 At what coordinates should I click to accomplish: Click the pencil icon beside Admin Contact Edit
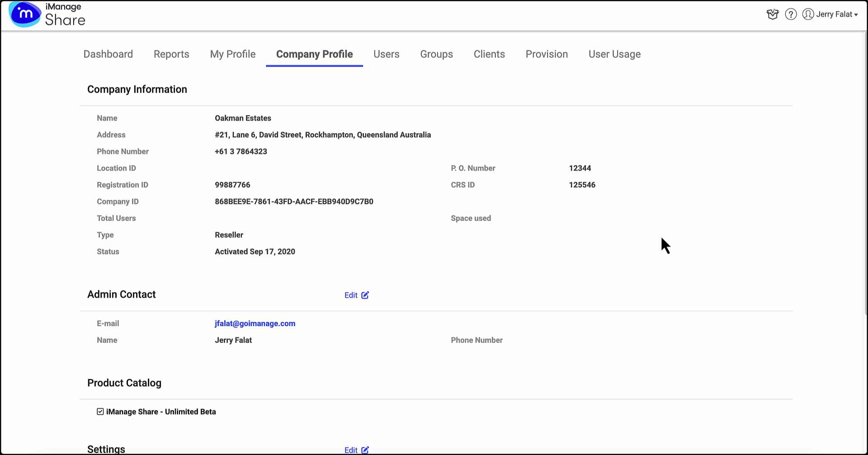coord(366,295)
